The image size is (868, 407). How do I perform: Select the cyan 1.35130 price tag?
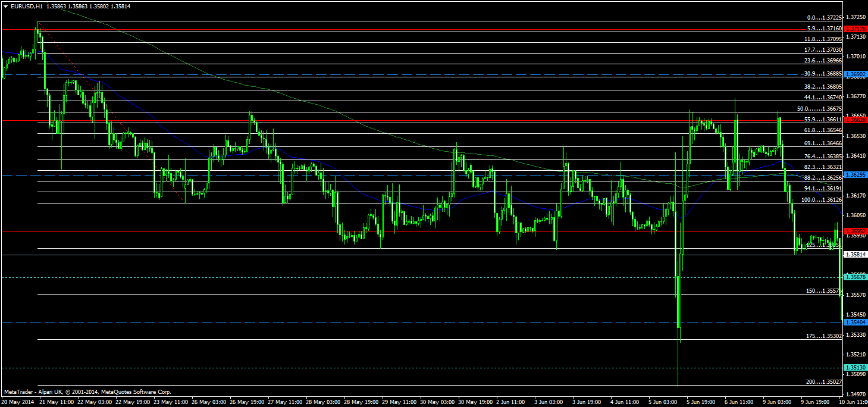856,368
